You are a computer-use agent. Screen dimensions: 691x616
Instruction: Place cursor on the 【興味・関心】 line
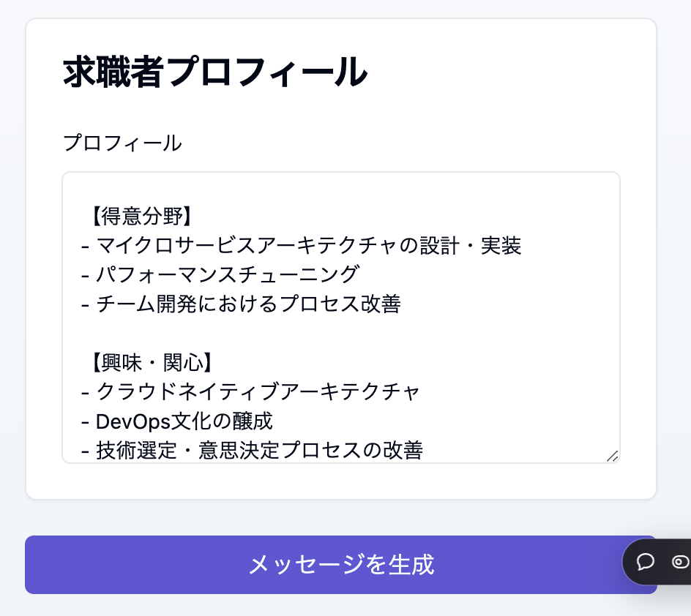click(x=152, y=363)
